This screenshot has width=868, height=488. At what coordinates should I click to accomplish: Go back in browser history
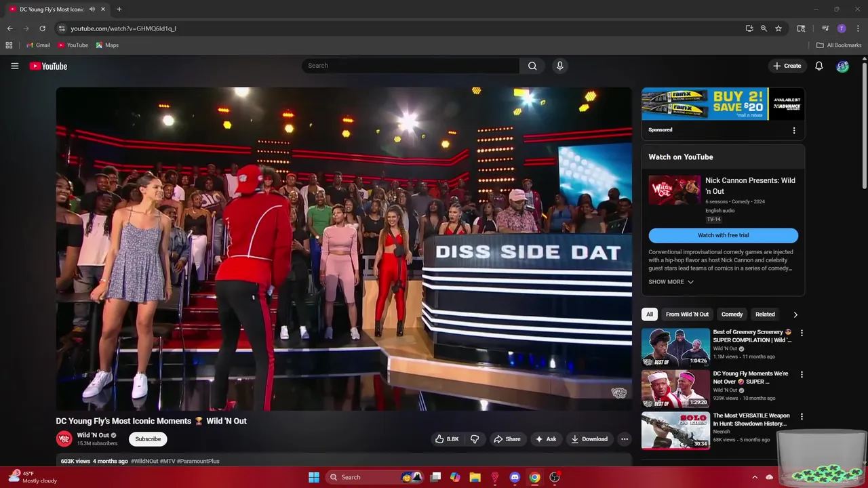[x=10, y=28]
